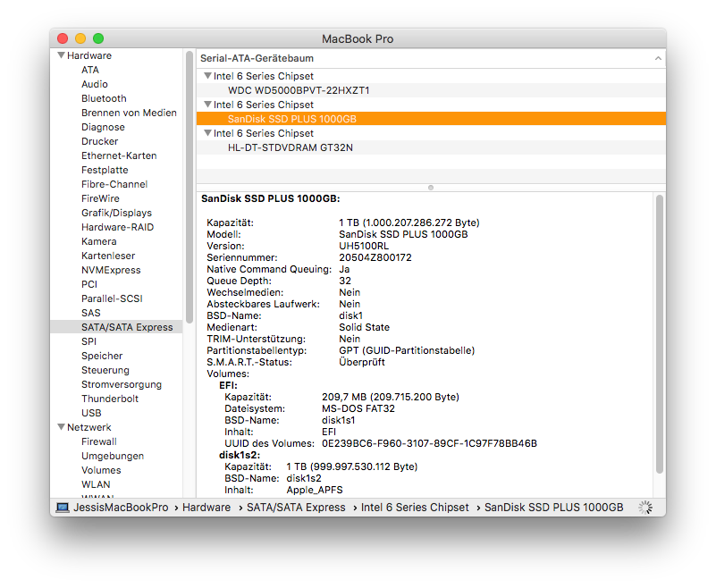Viewport: 716px width, 588px height.
Task: Collapse the Hardware section triangle
Action: click(x=61, y=55)
